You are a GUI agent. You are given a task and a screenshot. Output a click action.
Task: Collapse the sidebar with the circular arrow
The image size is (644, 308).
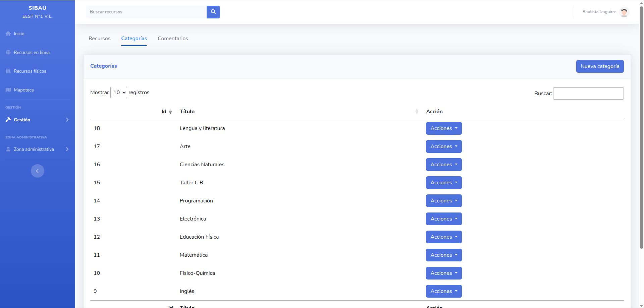coord(37,171)
